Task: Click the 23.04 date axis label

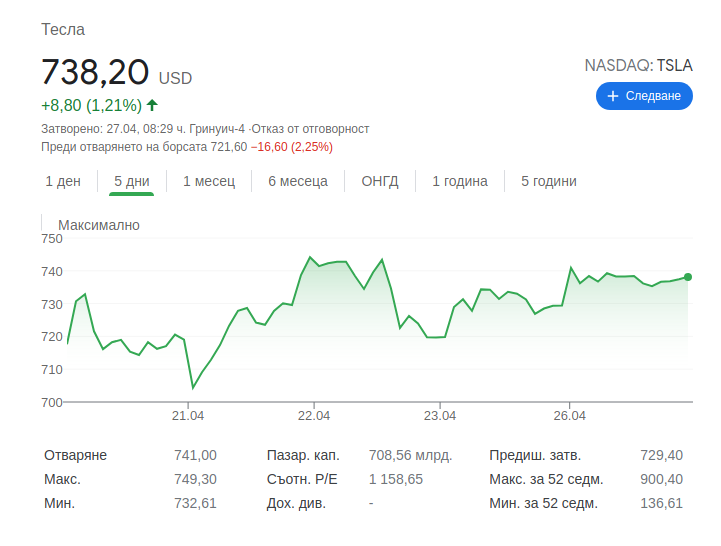Action: 440,416
